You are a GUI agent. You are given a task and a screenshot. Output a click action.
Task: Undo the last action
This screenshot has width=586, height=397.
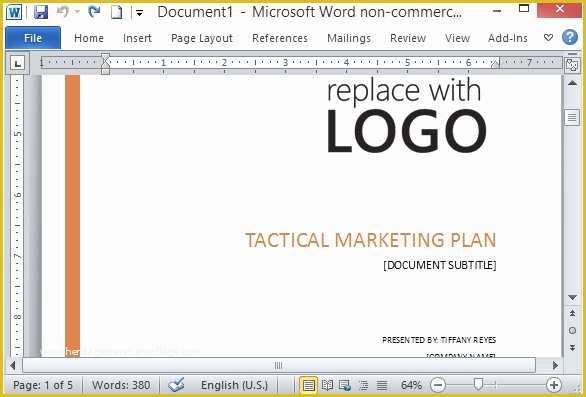click(x=62, y=12)
